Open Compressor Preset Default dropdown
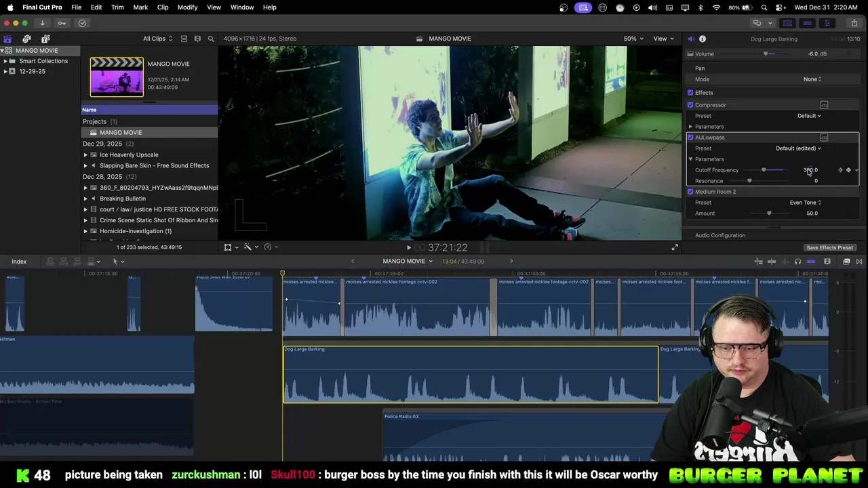This screenshot has width=868, height=488. (809, 116)
